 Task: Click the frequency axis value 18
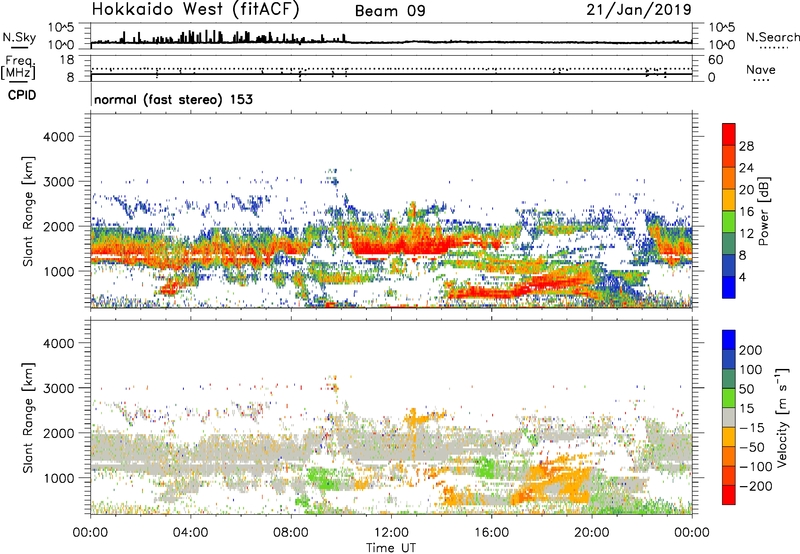click(x=67, y=60)
